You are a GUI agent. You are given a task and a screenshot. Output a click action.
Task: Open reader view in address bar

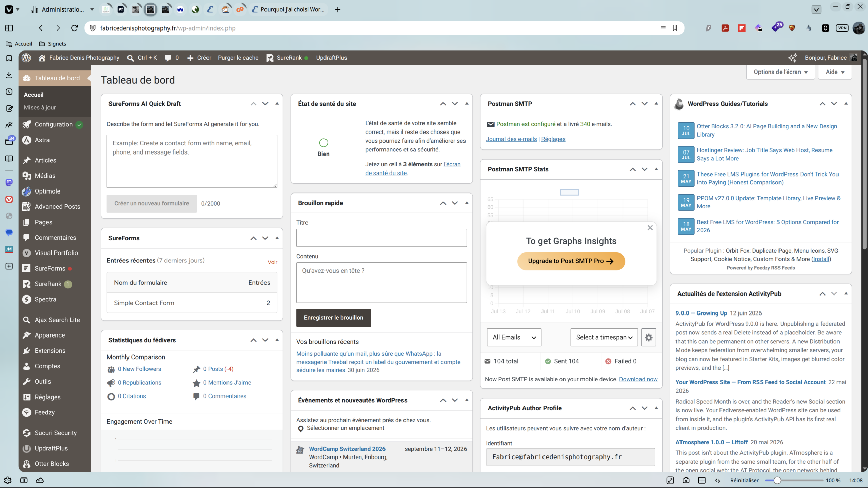[663, 28]
